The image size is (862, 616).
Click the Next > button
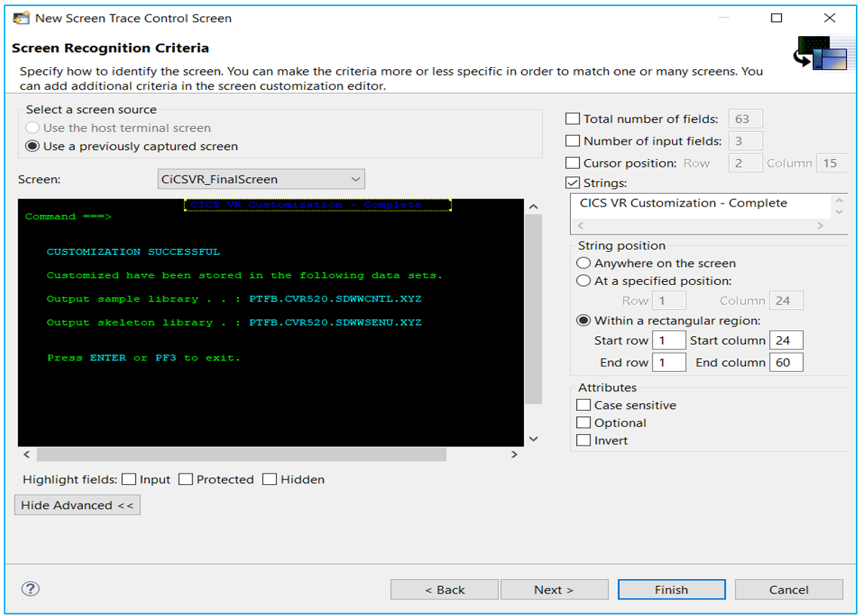(554, 590)
